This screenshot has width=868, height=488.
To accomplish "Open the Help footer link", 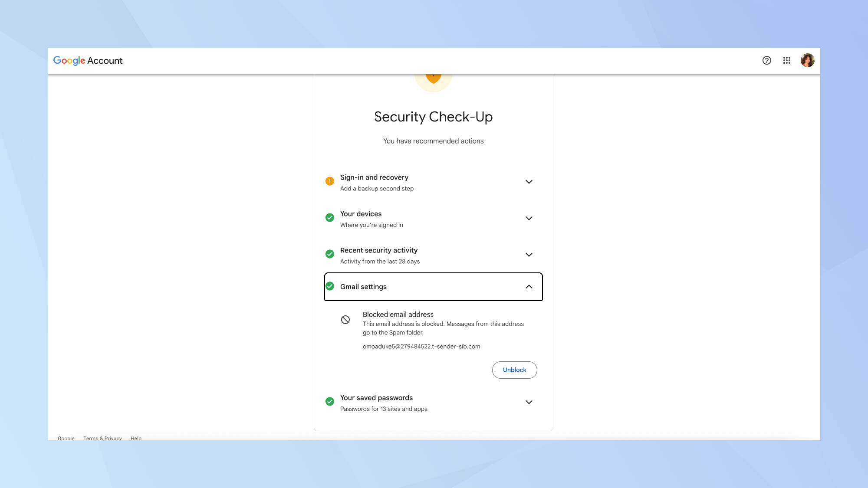I will coord(136,438).
